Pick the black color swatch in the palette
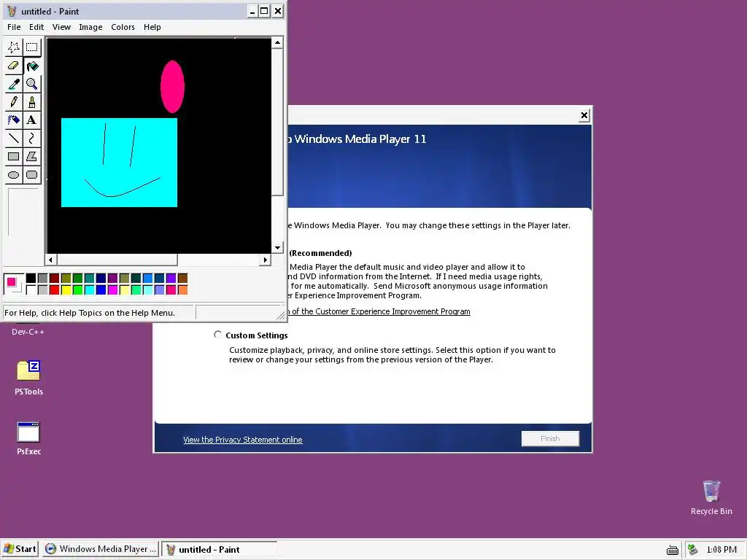This screenshot has width=747, height=560. coord(31,278)
